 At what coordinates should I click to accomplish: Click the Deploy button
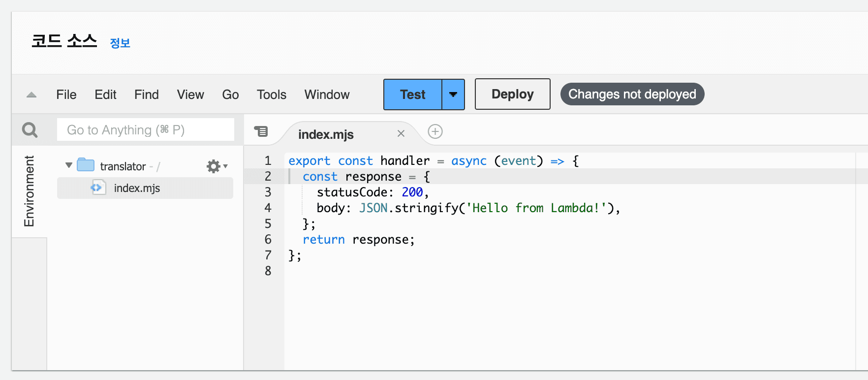tap(512, 95)
